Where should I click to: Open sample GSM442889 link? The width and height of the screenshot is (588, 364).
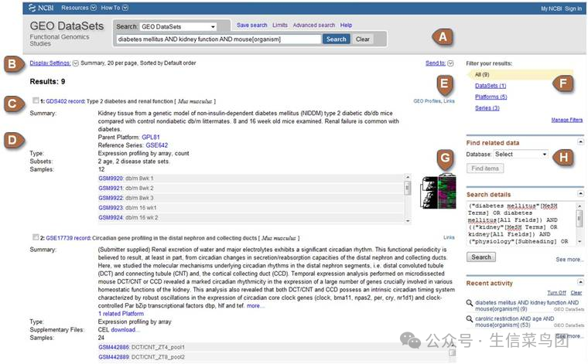(x=114, y=357)
